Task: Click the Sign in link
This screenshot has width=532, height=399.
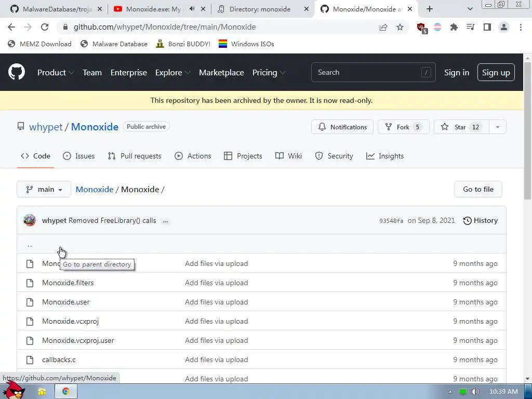Action: coord(457,73)
